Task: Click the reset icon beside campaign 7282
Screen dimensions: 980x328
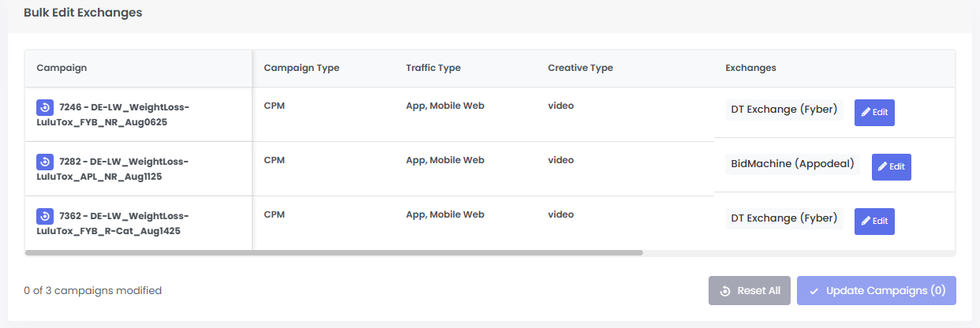Action: (45, 162)
